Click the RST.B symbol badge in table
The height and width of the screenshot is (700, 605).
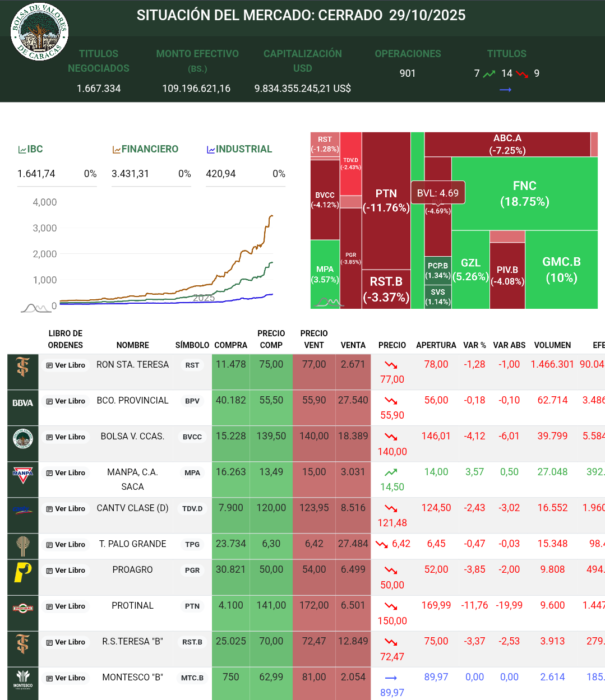coord(192,642)
